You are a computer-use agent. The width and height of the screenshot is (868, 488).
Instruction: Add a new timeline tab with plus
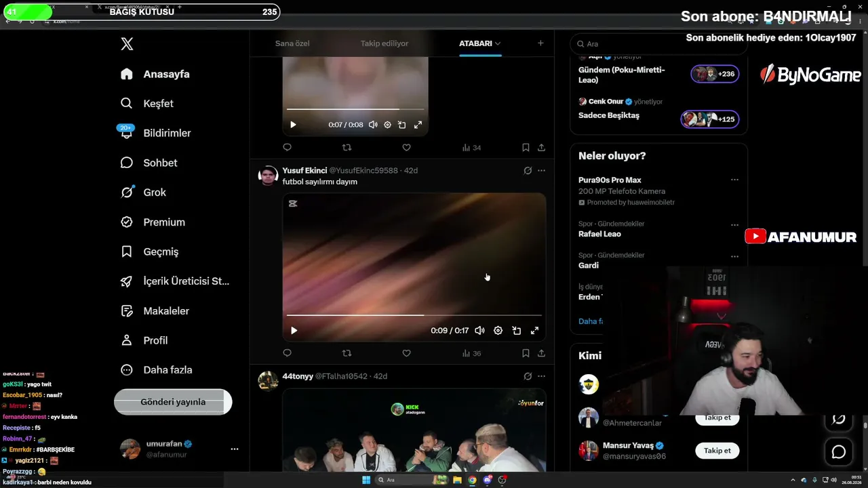point(540,43)
